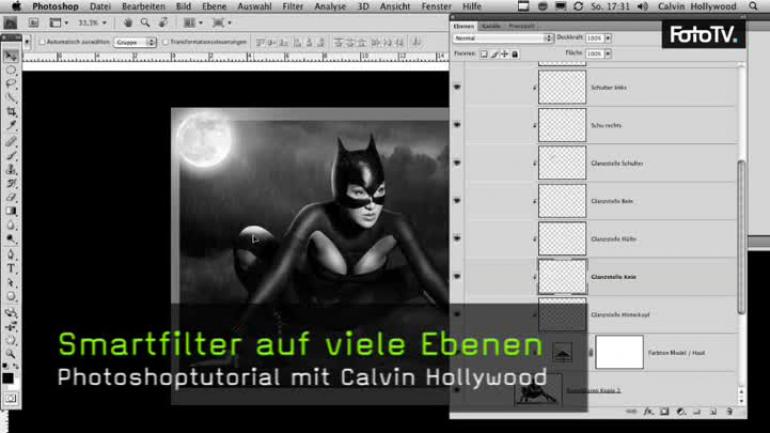Screen dimensions: 770x433
Task: Click the Rotate View icon in the application bar
Action: (x=163, y=23)
